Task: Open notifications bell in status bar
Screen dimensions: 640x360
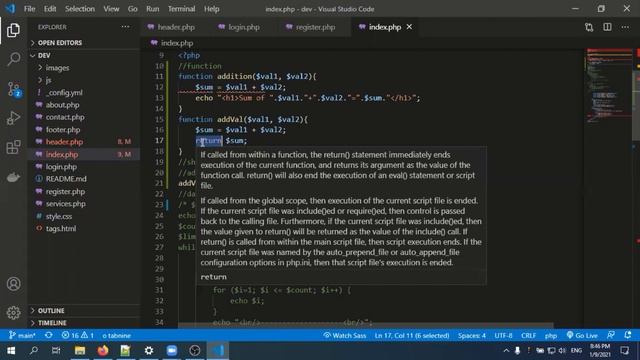Action: click(628, 336)
